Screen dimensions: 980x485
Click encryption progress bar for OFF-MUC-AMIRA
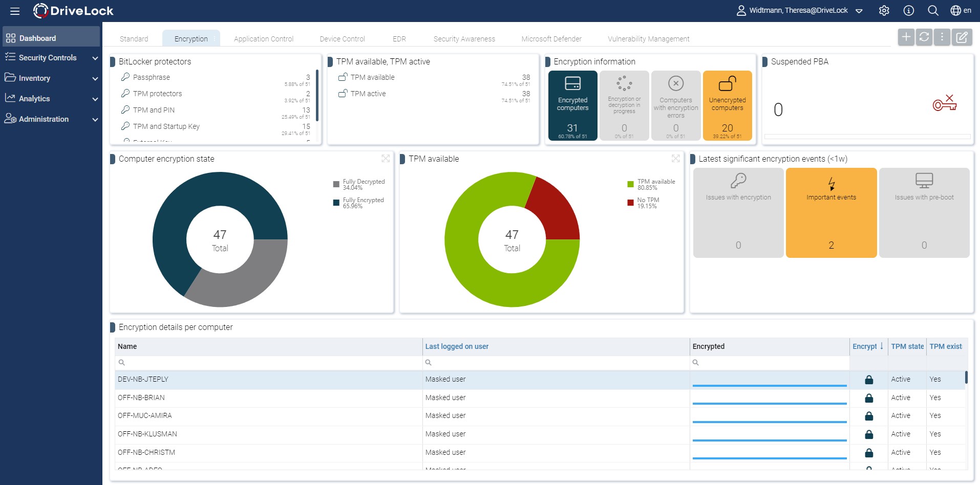(x=770, y=422)
